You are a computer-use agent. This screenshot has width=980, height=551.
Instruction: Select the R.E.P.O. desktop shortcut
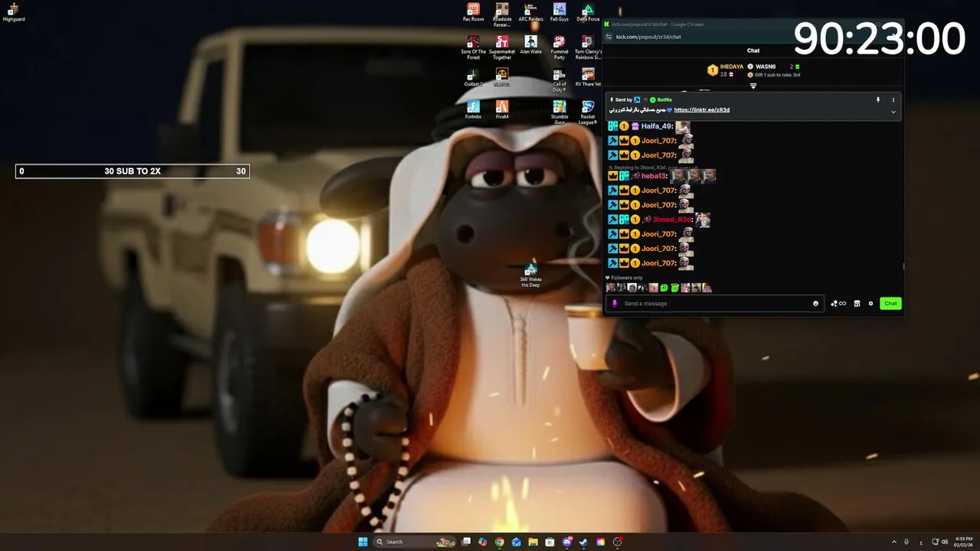click(x=501, y=77)
